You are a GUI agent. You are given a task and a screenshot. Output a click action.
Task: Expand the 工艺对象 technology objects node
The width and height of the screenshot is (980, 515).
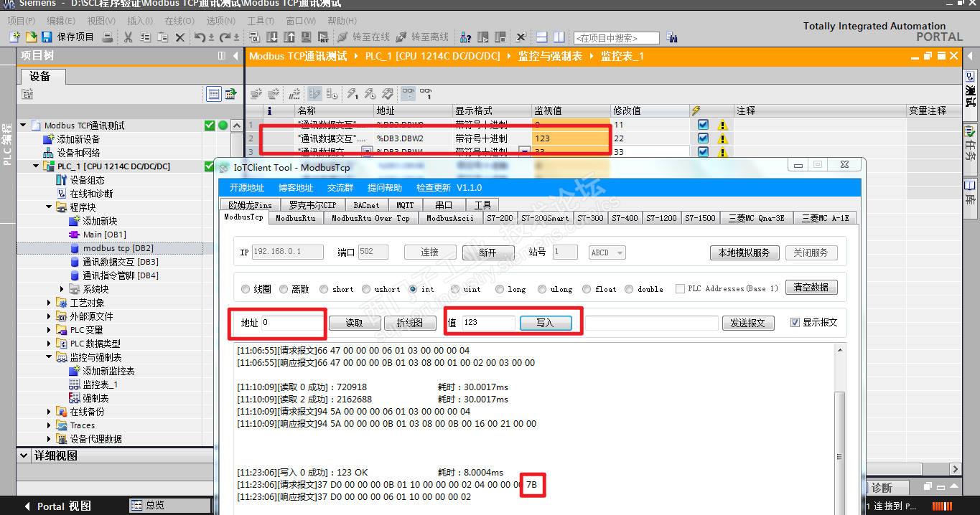[50, 303]
